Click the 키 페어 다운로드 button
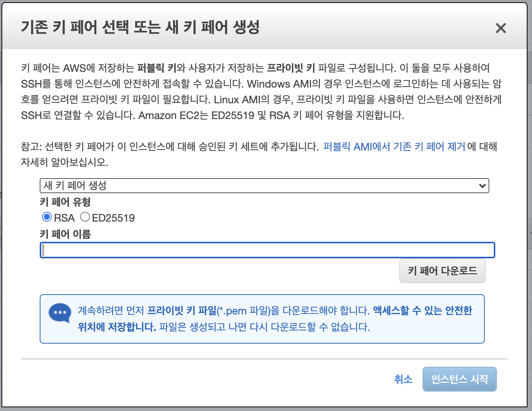This screenshot has height=411, width=532. [x=442, y=271]
